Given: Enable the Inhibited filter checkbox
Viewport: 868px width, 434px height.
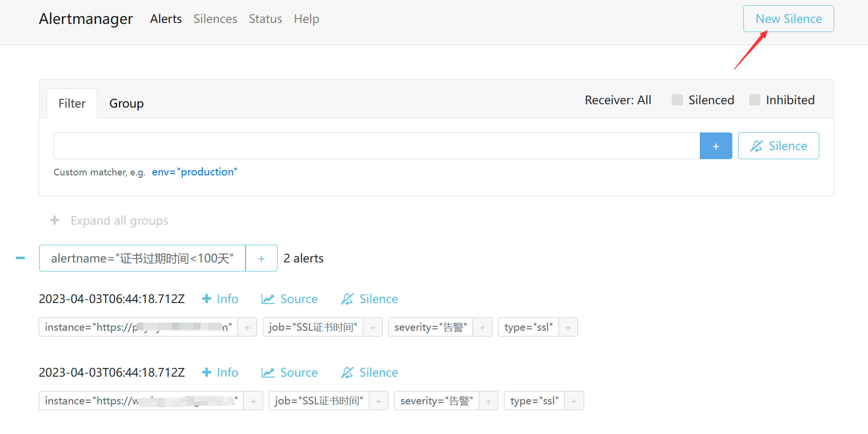Looking at the screenshot, I should click(755, 100).
